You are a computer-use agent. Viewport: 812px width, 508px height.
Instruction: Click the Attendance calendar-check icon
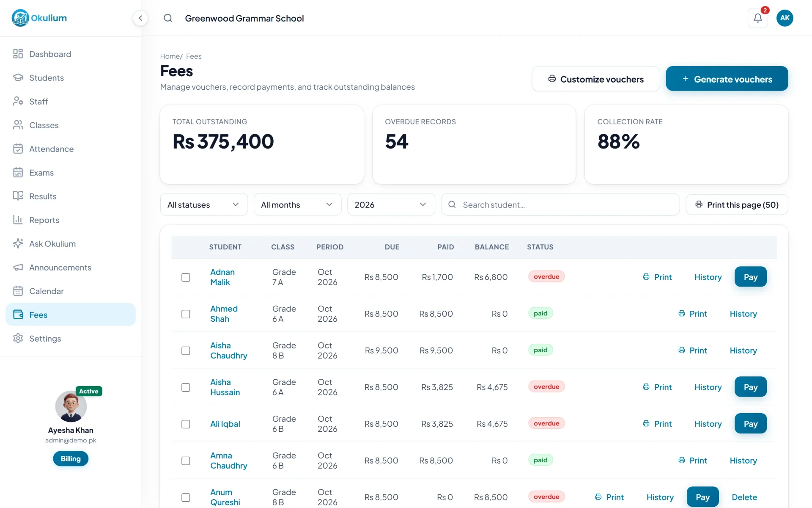(18, 149)
